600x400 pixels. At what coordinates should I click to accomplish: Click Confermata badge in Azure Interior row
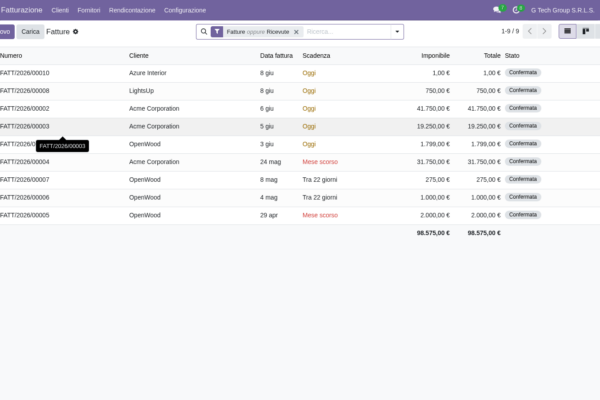523,73
